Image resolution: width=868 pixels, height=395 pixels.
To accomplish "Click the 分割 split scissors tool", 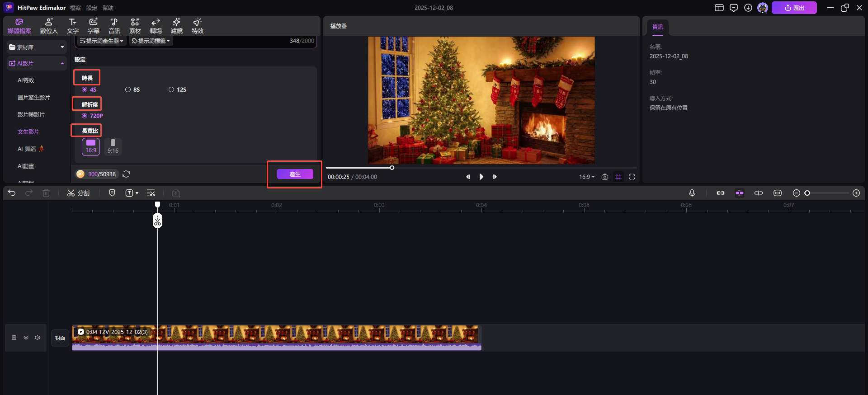I will (x=78, y=193).
